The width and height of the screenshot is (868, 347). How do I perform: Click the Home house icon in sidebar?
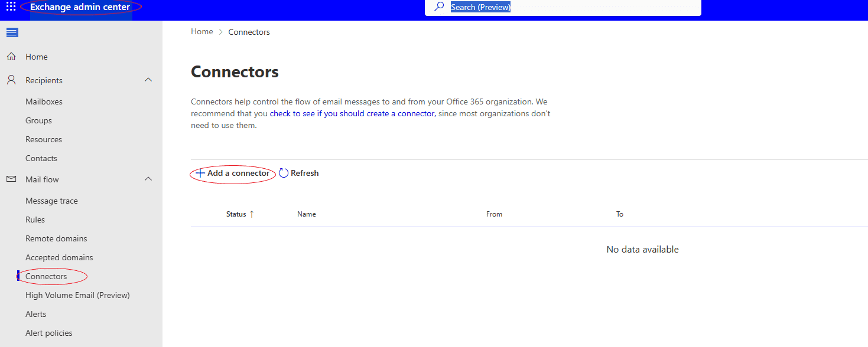[x=11, y=57]
